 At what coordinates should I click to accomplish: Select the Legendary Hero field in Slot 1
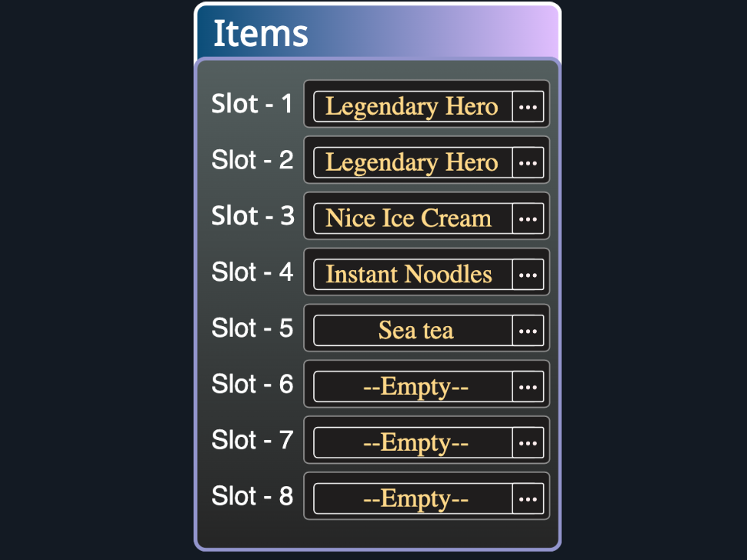click(x=412, y=107)
